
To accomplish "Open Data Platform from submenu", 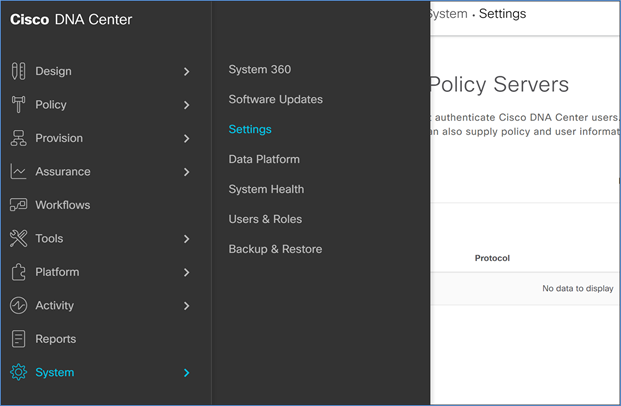I will point(264,159).
